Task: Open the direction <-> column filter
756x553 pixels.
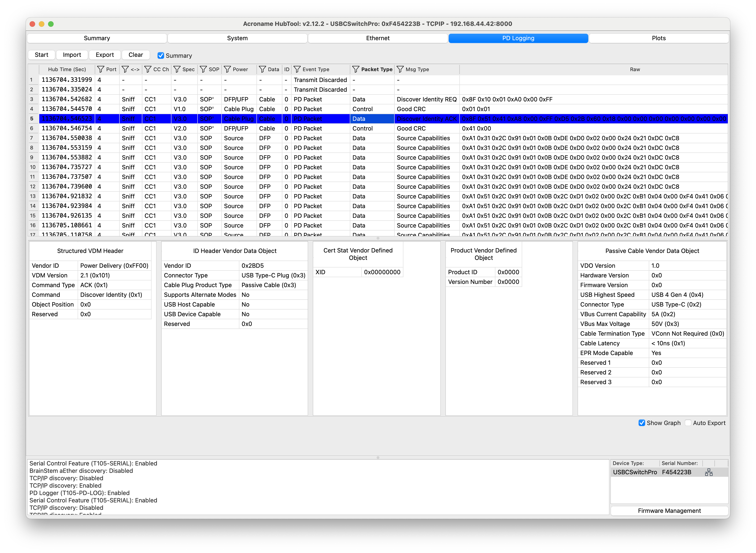Action: (x=125, y=69)
